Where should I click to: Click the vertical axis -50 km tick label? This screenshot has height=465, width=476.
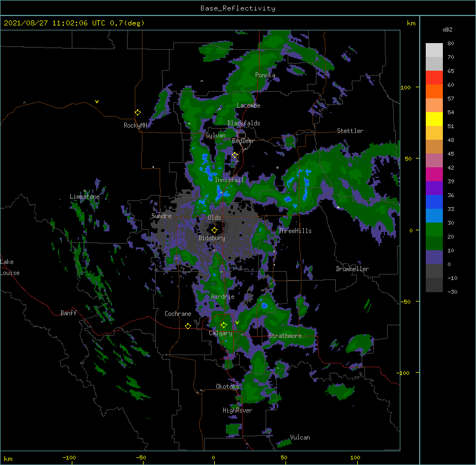[x=405, y=302]
